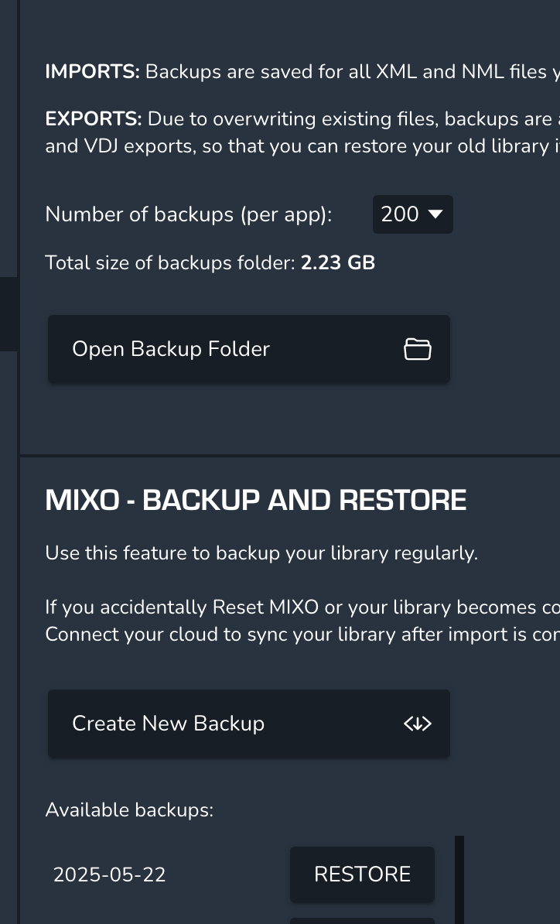Select the highlighted dark sidebar item at left edge
This screenshot has width=560, height=924.
(9, 314)
